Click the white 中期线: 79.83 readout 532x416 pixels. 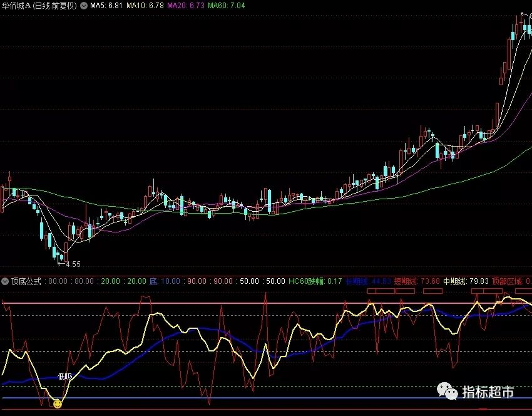[466, 281]
